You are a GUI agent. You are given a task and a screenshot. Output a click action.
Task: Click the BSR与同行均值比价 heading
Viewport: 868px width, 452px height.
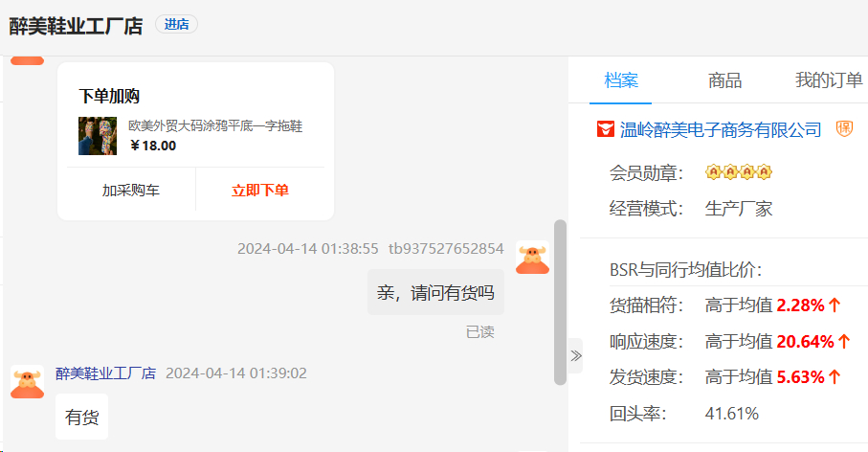(x=686, y=270)
